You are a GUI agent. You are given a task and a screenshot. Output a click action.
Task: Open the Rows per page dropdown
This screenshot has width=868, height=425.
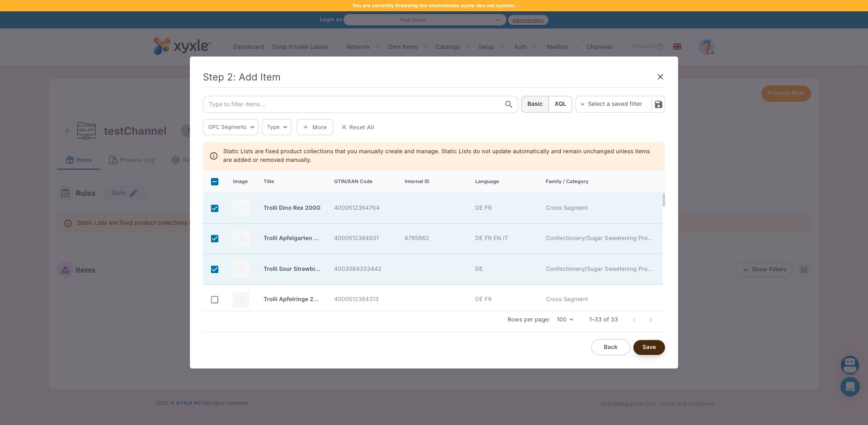565,320
